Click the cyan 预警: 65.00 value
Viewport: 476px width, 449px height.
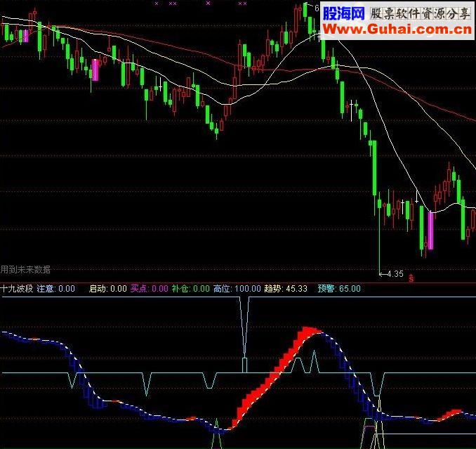(x=339, y=288)
